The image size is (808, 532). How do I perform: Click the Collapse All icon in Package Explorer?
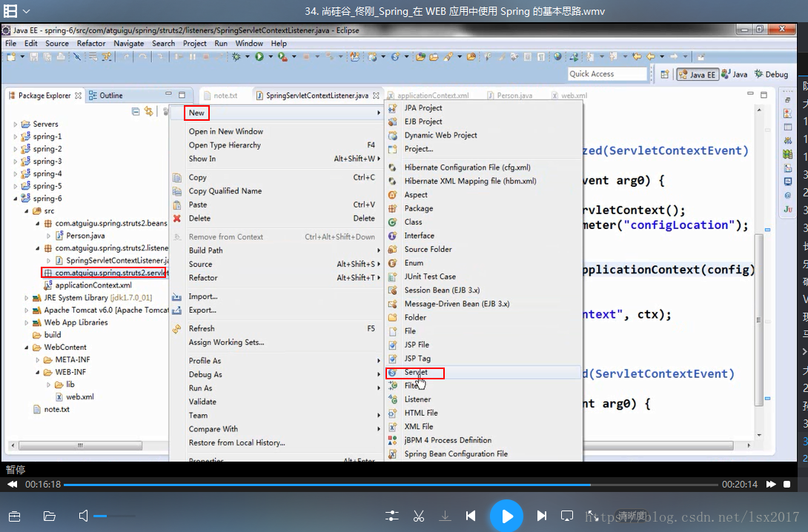pos(136,111)
